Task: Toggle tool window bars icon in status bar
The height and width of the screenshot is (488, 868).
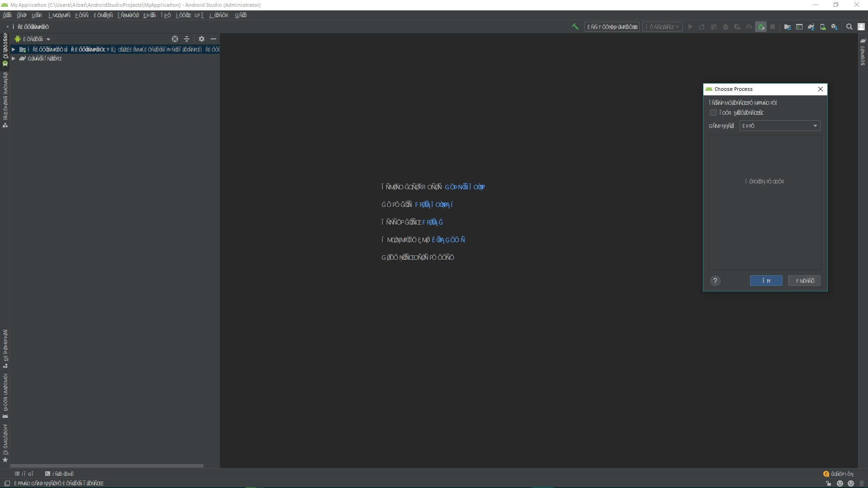Action: point(7,483)
